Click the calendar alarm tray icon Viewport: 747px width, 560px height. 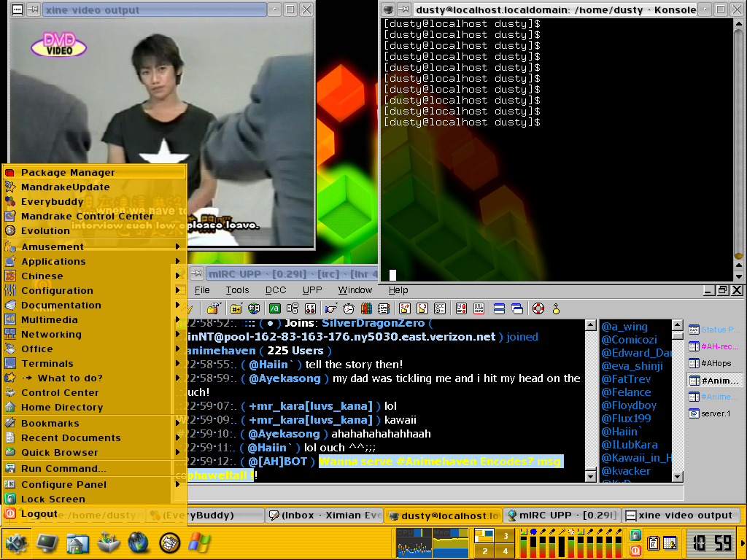pyautogui.click(x=670, y=542)
